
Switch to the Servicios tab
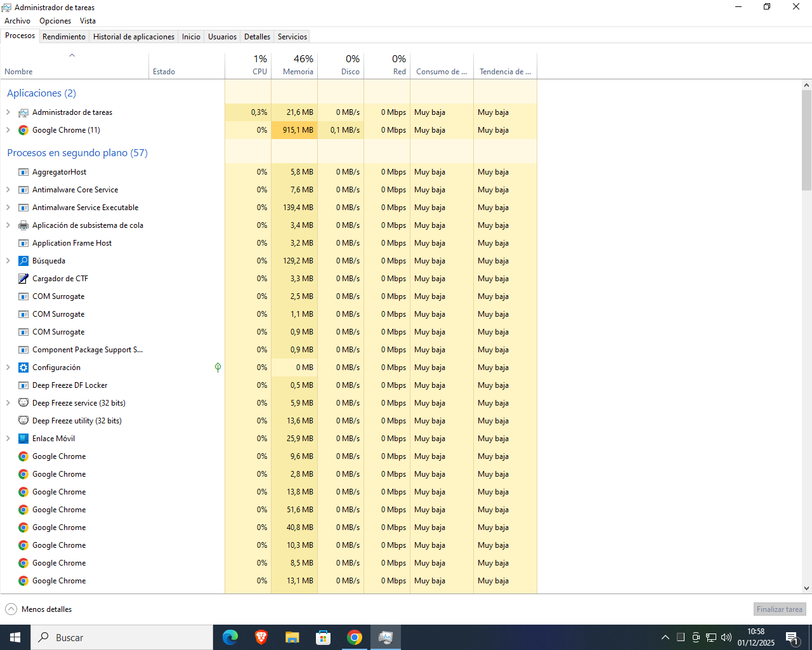coord(292,37)
